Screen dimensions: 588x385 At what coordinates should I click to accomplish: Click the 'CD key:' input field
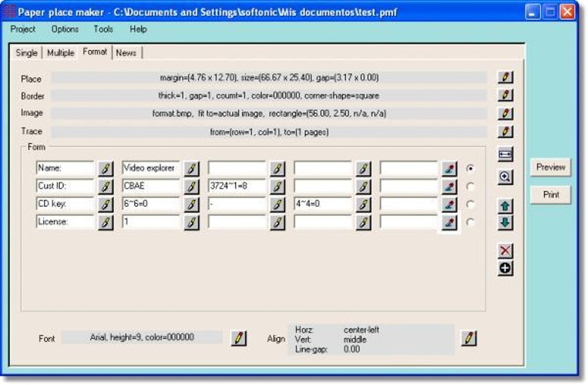click(65, 204)
